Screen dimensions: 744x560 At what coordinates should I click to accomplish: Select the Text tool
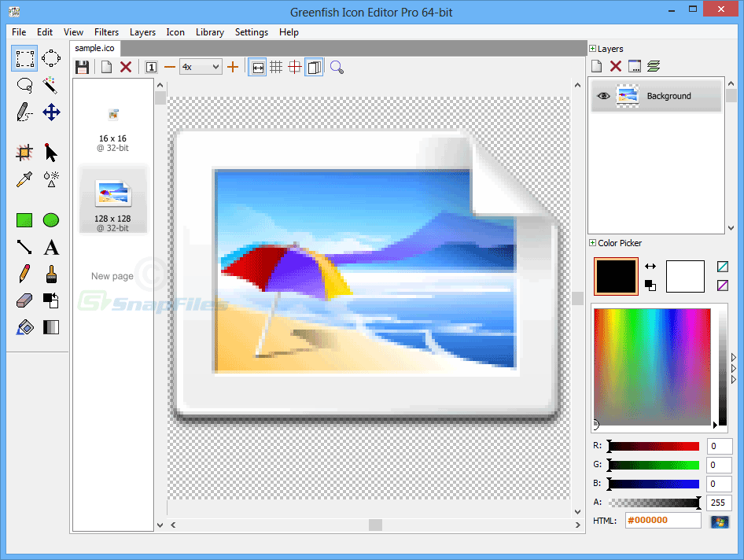[x=51, y=247]
